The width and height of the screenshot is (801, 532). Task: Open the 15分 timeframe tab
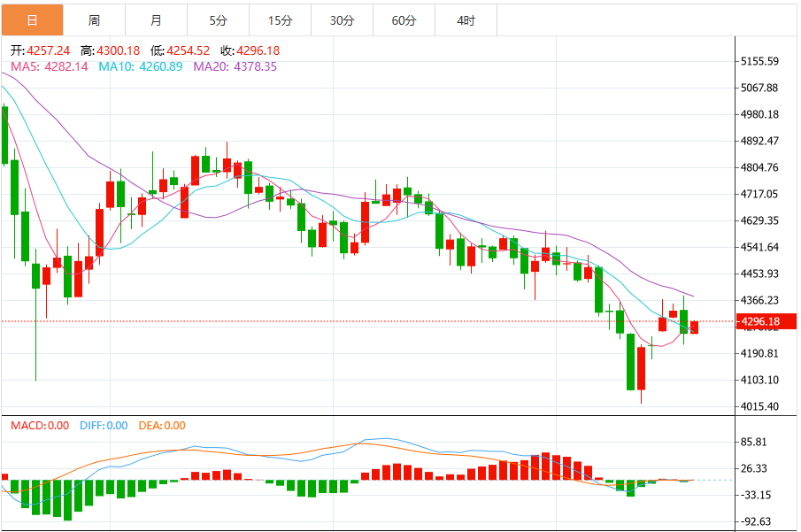click(x=281, y=20)
